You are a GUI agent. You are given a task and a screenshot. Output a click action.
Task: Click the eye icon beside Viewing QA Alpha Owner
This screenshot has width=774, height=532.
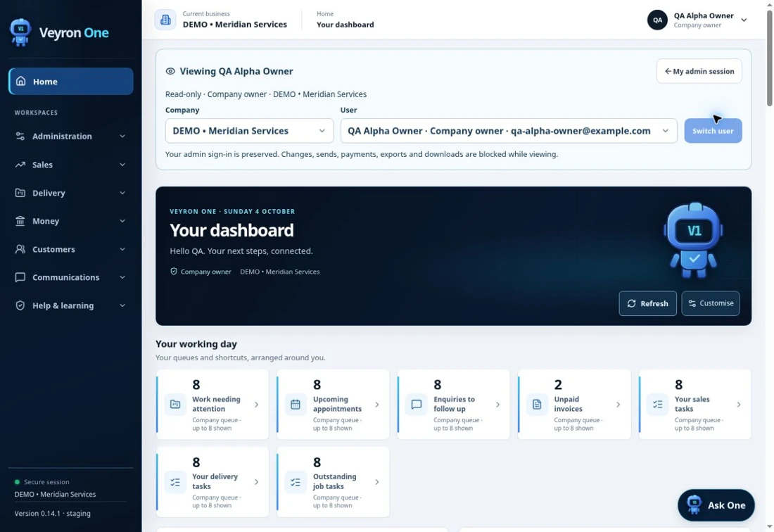(x=170, y=71)
